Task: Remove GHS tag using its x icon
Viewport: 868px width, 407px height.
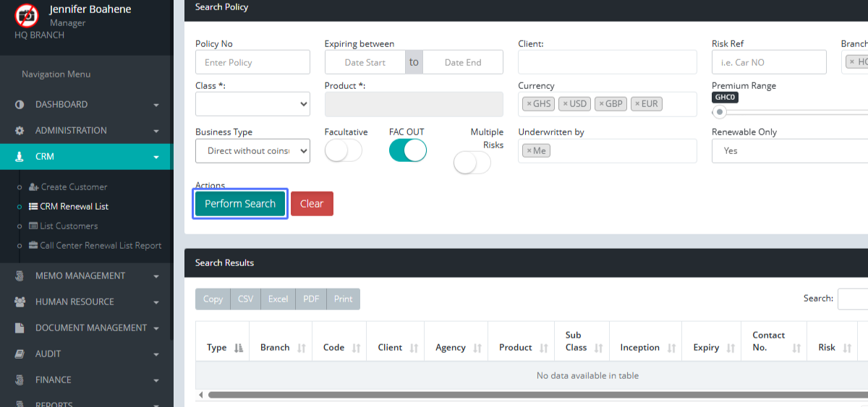Action: click(529, 104)
